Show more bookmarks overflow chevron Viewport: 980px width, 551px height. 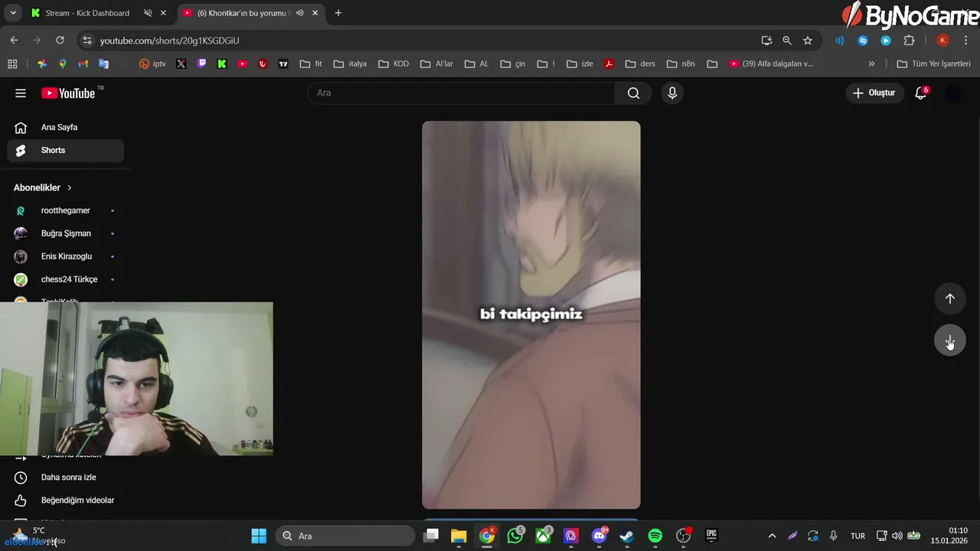pos(871,64)
